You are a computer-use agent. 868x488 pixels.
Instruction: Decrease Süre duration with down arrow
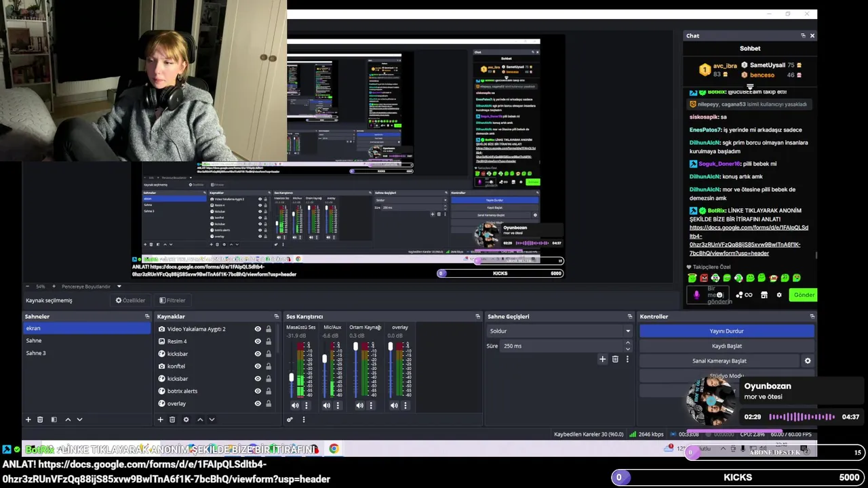tap(627, 348)
